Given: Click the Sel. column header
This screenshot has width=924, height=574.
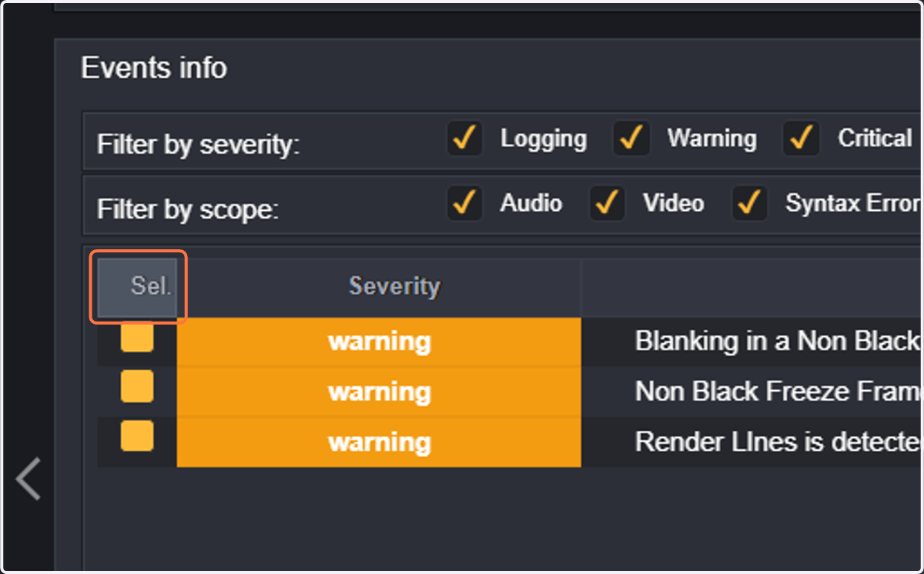Looking at the screenshot, I should coord(139,287).
